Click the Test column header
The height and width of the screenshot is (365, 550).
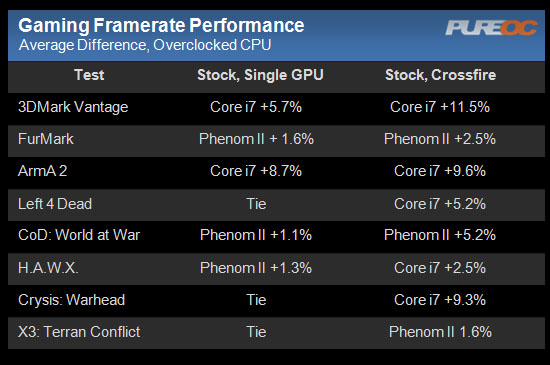(89, 75)
